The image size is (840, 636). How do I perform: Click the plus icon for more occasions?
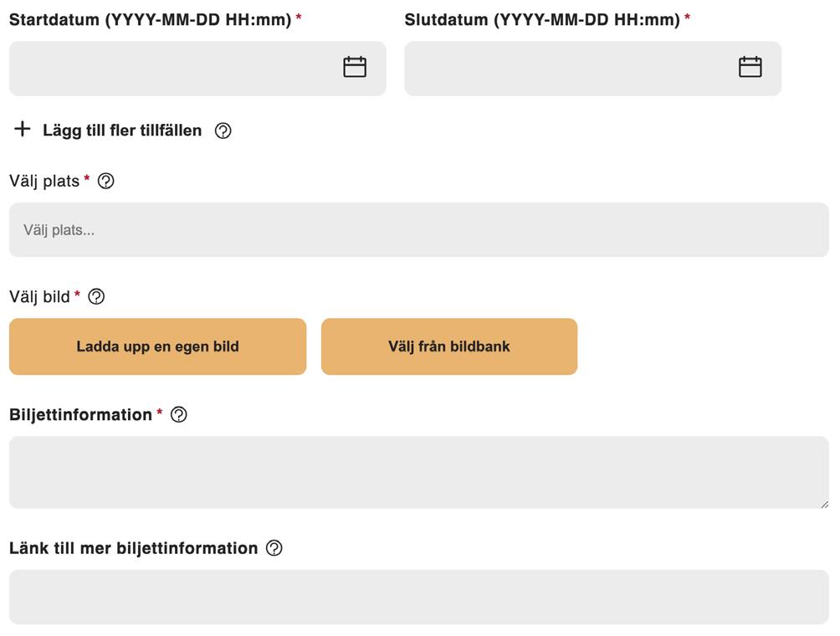tap(23, 130)
